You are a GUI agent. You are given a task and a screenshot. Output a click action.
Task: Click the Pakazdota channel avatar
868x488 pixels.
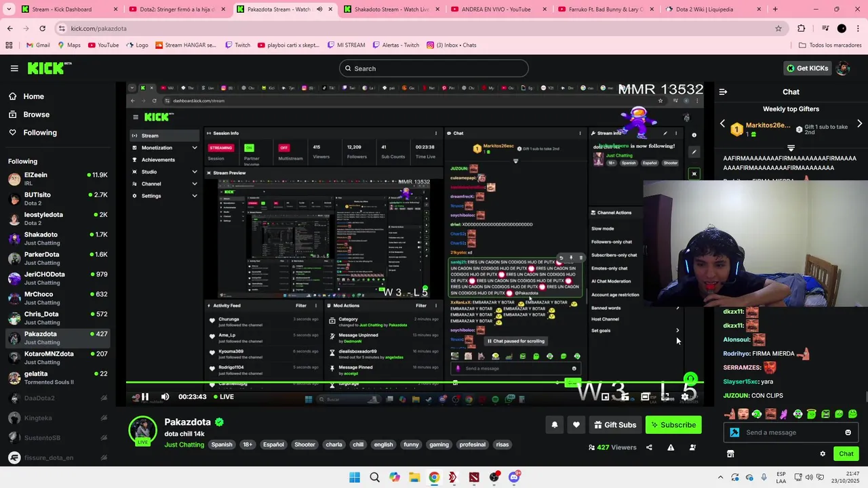(x=142, y=430)
